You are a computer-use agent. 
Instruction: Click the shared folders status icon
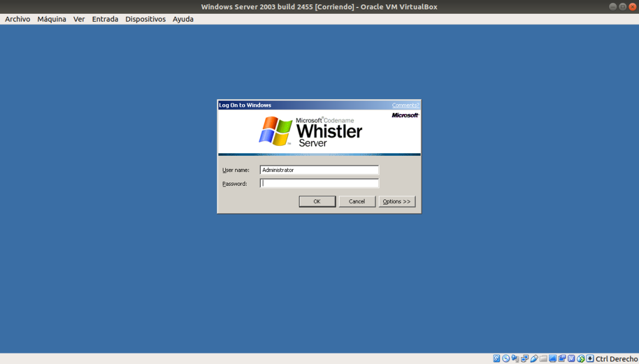pos(544,359)
